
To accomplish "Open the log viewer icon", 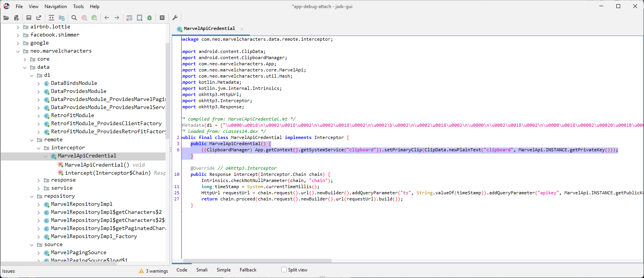I will point(162,18).
